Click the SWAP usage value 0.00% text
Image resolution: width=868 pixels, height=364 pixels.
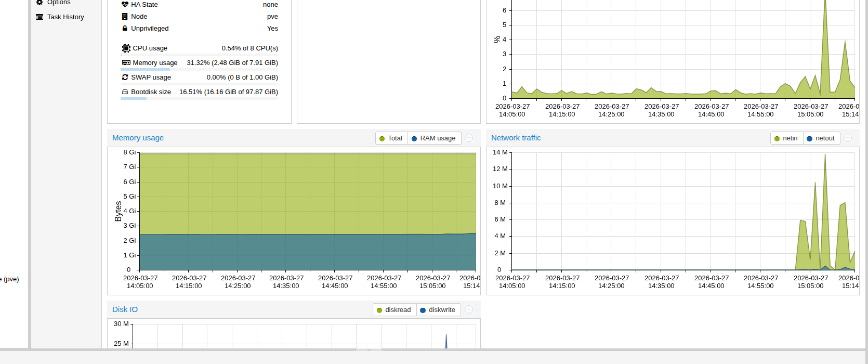pos(242,77)
